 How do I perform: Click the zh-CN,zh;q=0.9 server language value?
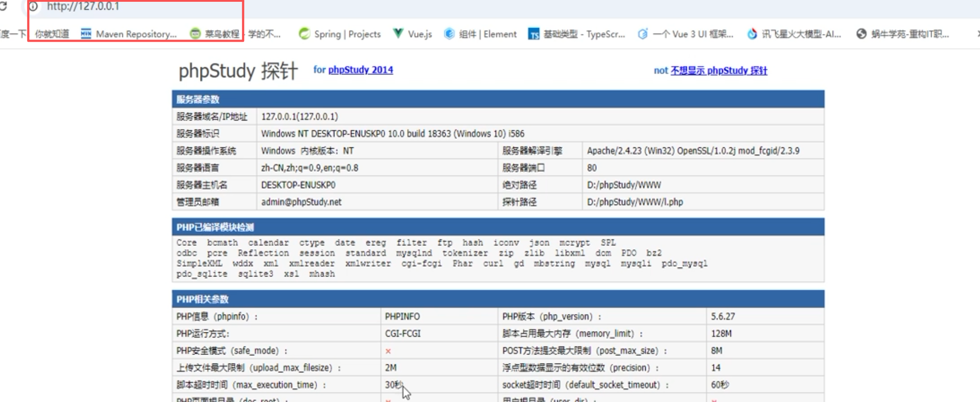coord(310,168)
